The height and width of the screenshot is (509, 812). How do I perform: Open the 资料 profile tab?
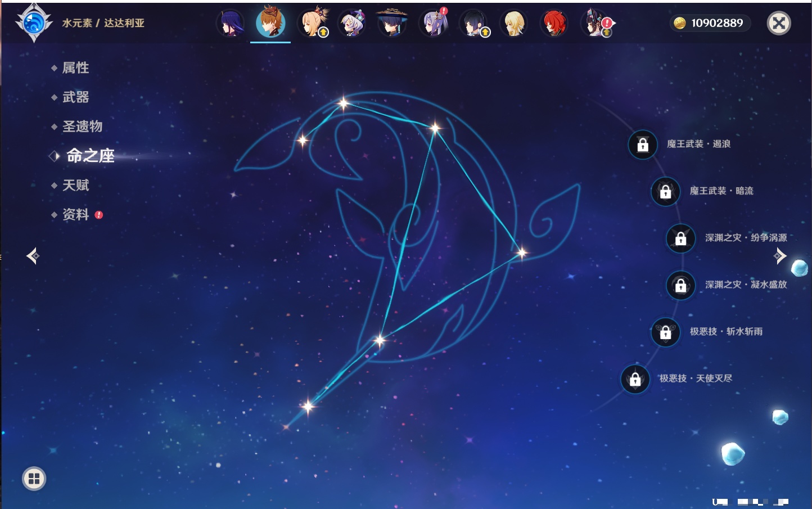[76, 214]
